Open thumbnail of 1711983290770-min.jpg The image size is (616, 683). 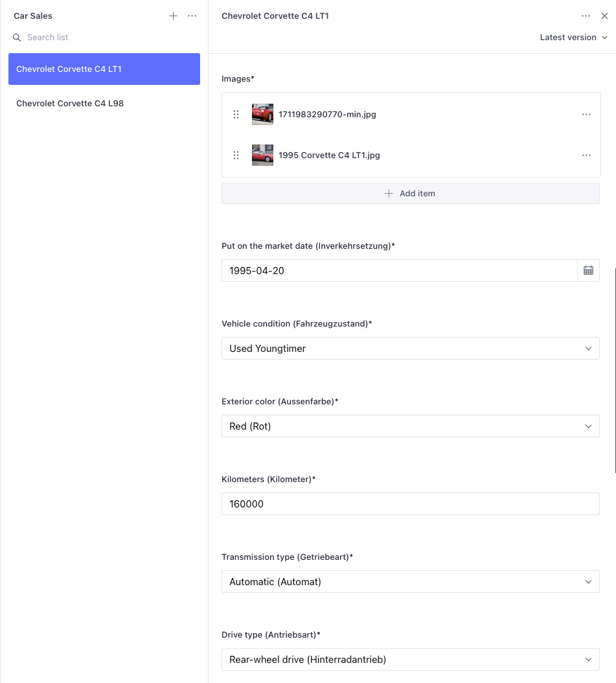coord(262,114)
